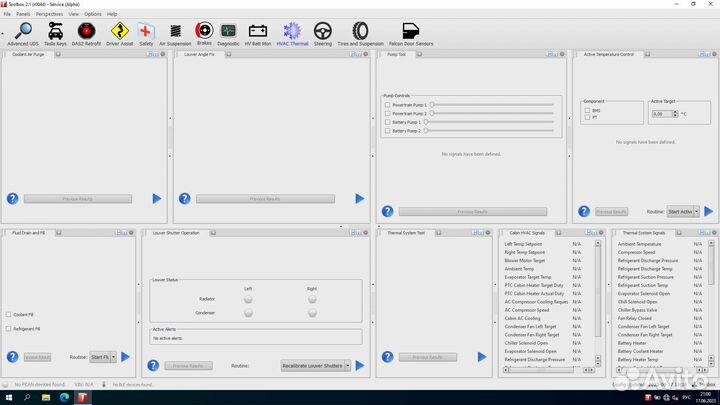Start the Thermal System Test routine
Viewport: 720px width, 405px height.
click(482, 357)
